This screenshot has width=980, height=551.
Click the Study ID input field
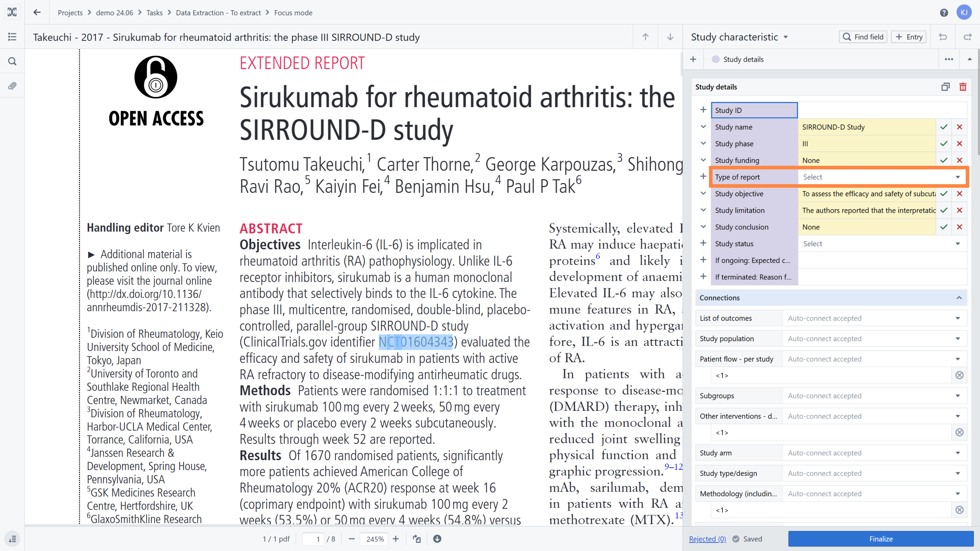882,110
